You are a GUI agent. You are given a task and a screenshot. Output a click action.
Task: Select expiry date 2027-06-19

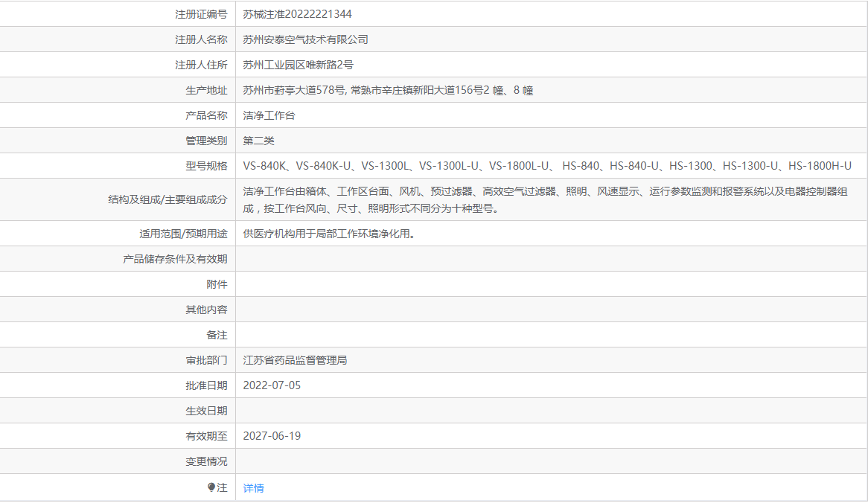(272, 436)
